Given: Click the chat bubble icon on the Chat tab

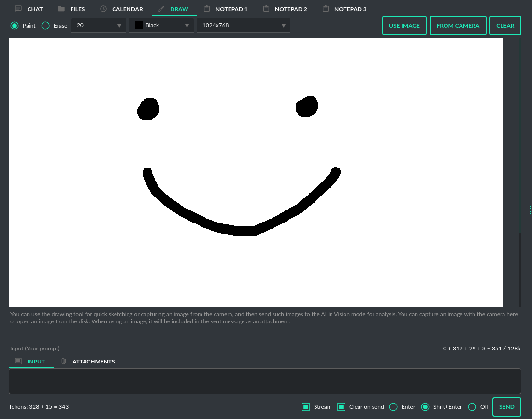Looking at the screenshot, I should tap(18, 9).
